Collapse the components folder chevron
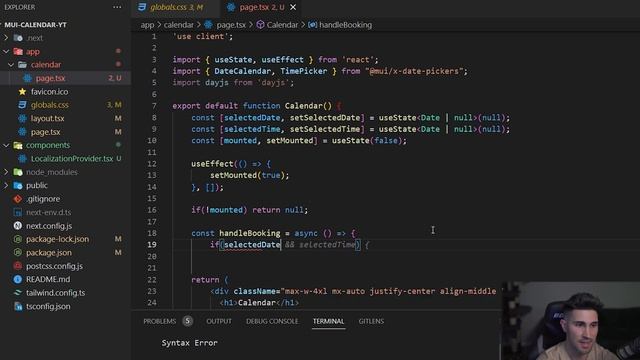640x360 pixels. click(x=6, y=145)
